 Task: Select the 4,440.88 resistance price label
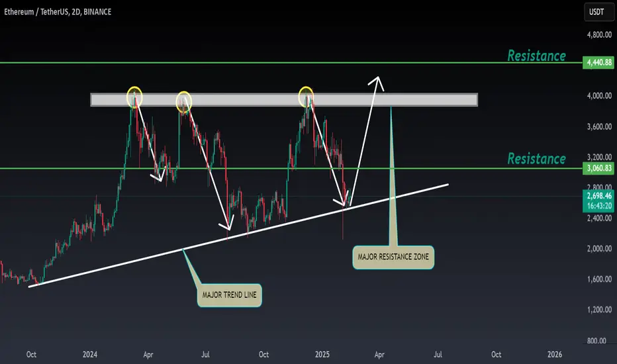(598, 63)
